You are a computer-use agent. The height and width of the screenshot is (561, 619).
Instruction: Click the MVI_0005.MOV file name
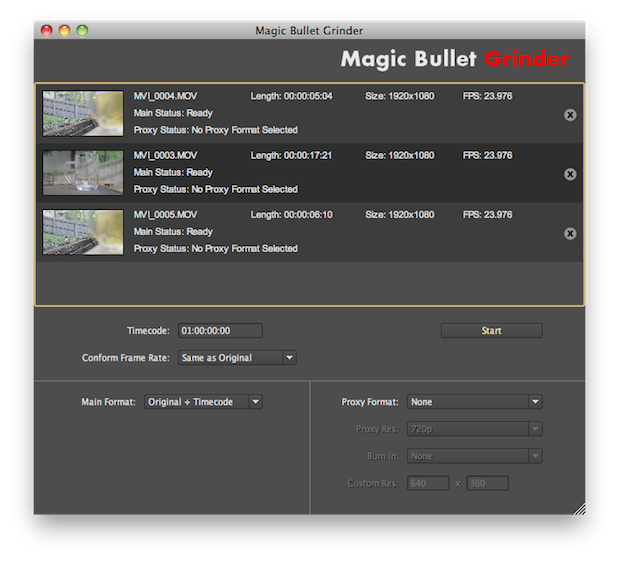[x=165, y=215]
